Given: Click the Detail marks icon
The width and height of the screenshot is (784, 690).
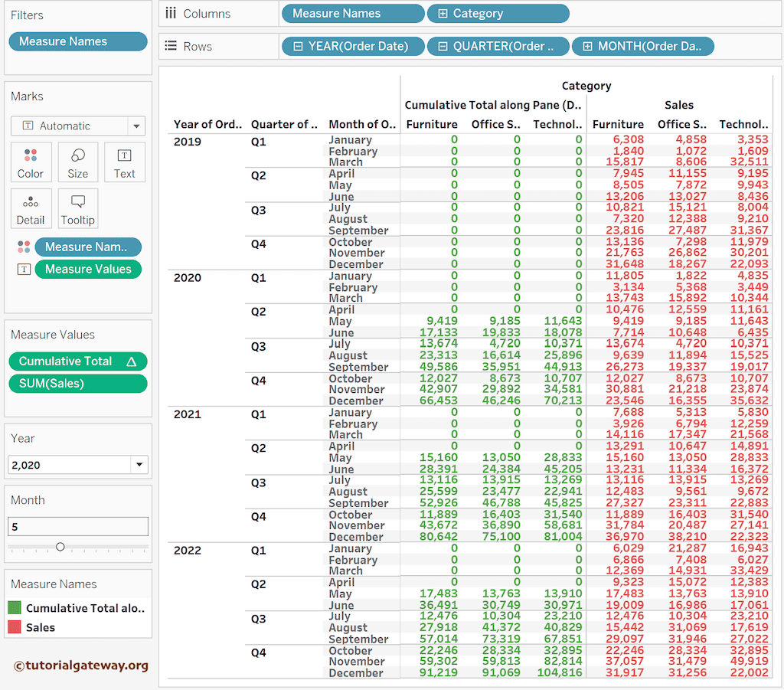Looking at the screenshot, I should coord(31,208).
